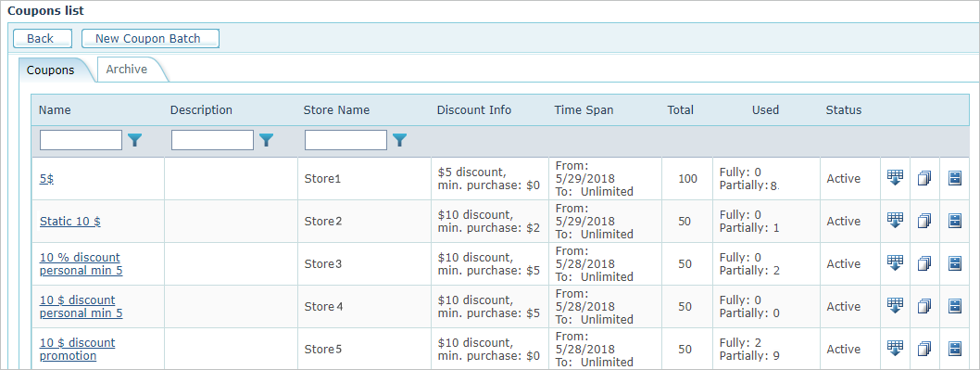This screenshot has height=370, width=980.
Task: Archive icon for Store3 coupon row
Action: (x=954, y=263)
